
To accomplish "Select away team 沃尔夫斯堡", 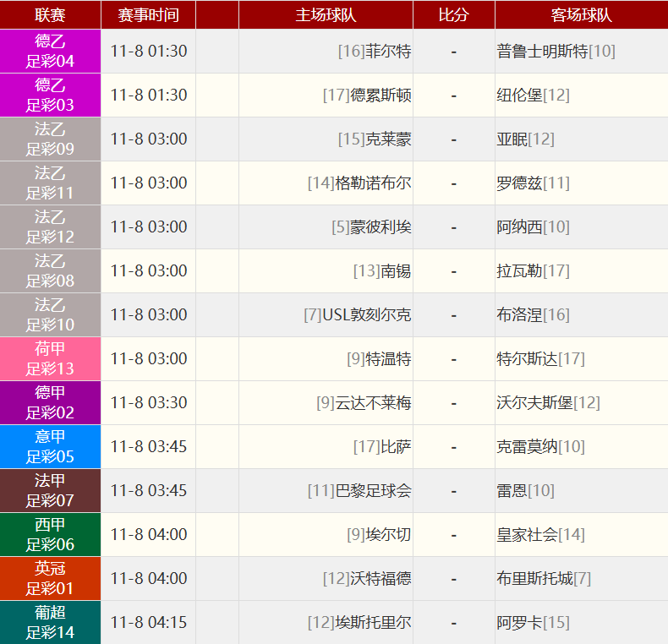I will (x=534, y=403).
